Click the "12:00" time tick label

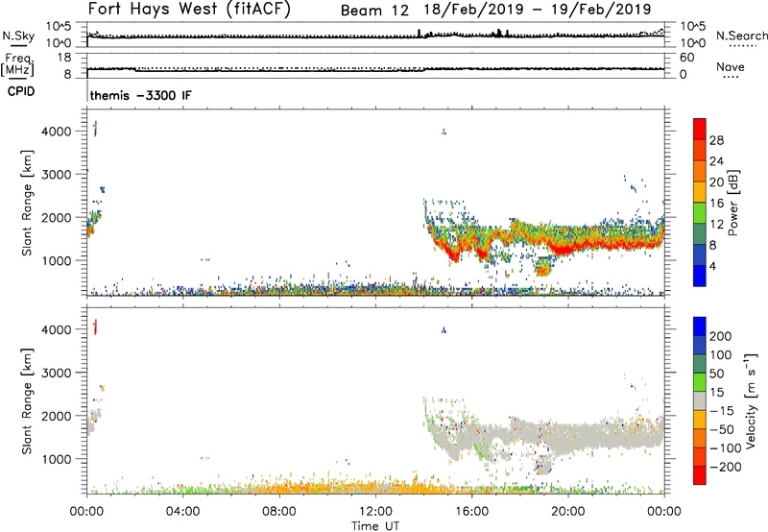(375, 512)
